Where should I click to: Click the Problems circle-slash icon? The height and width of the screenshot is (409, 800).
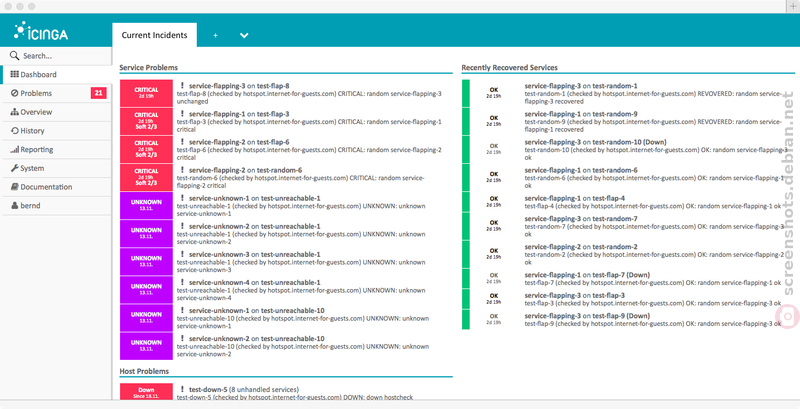pos(14,93)
